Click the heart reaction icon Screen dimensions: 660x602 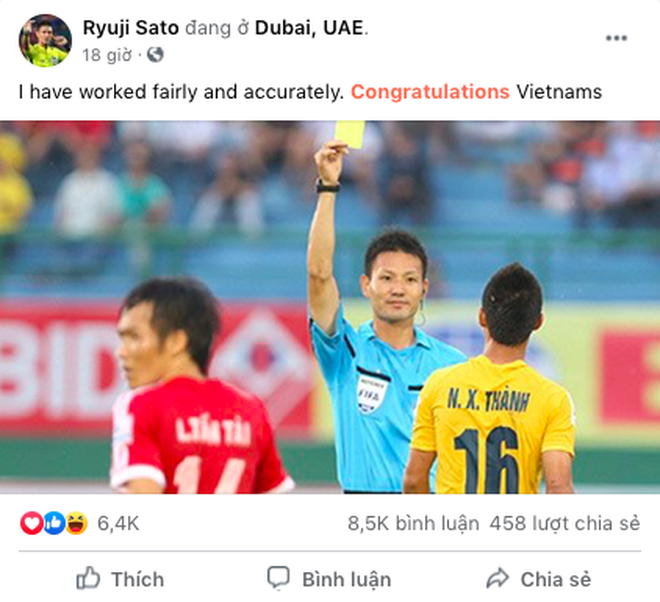coord(32,523)
